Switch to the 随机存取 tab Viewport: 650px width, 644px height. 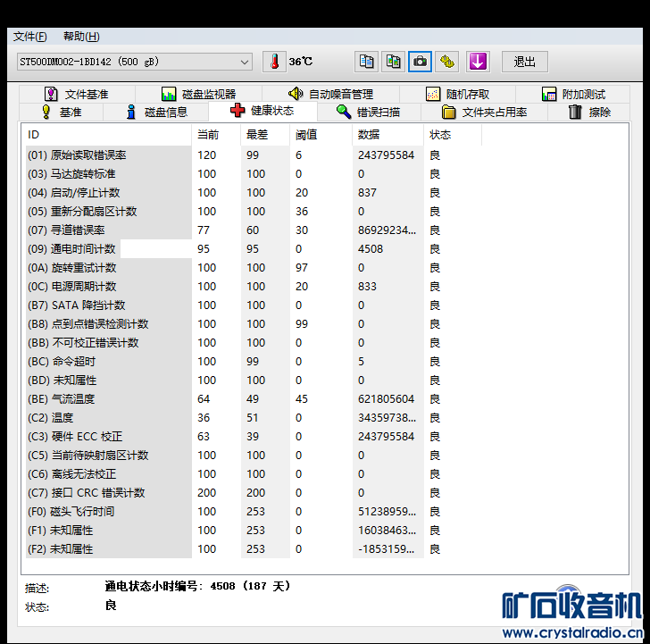(x=458, y=94)
